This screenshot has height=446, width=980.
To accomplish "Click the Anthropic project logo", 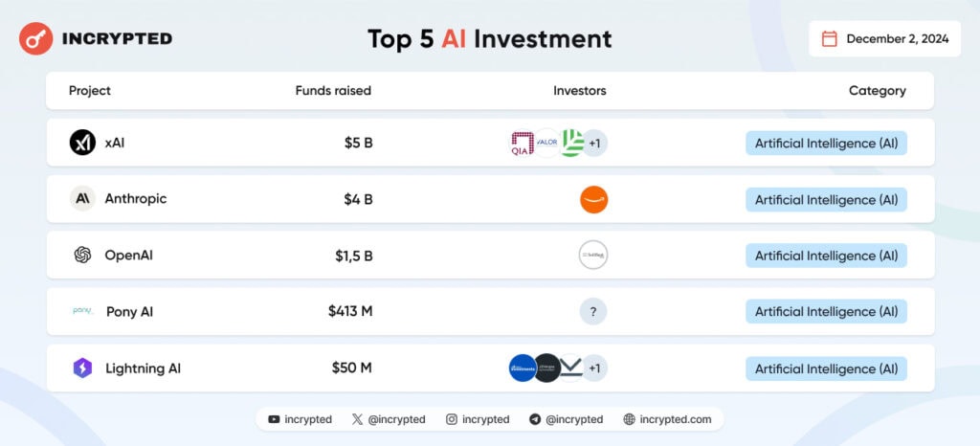I will [82, 199].
